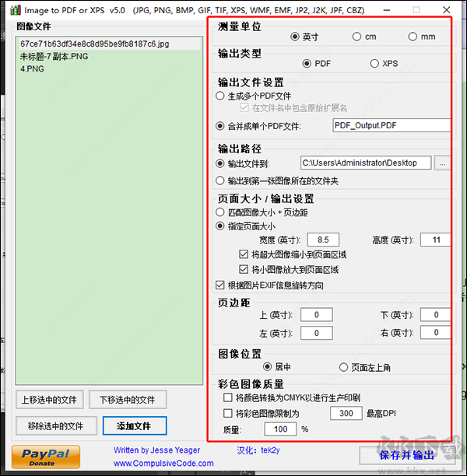Enable 将彩色图像限制为 DPI checkbox
467x476 pixels.
(228, 413)
